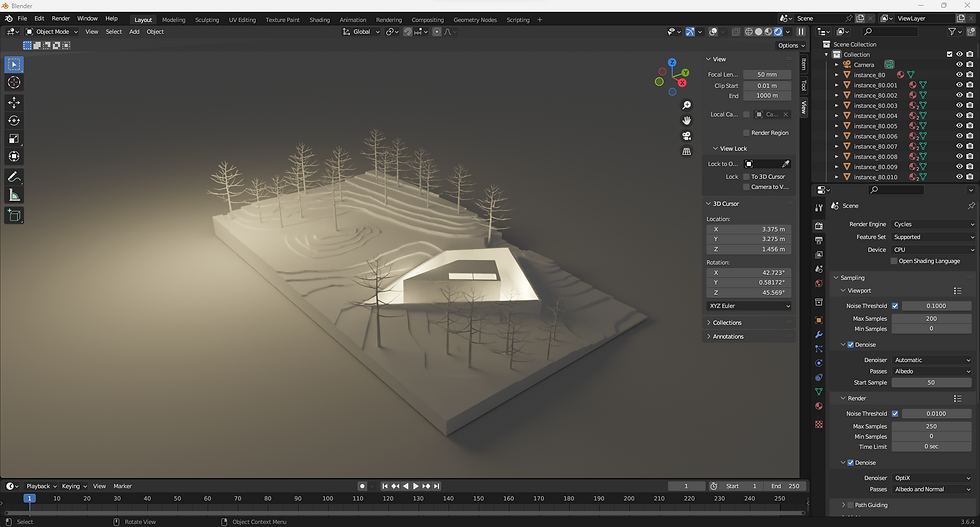Hide the Camera object with eye icon
Viewport: 980px width, 527px height.
959,65
